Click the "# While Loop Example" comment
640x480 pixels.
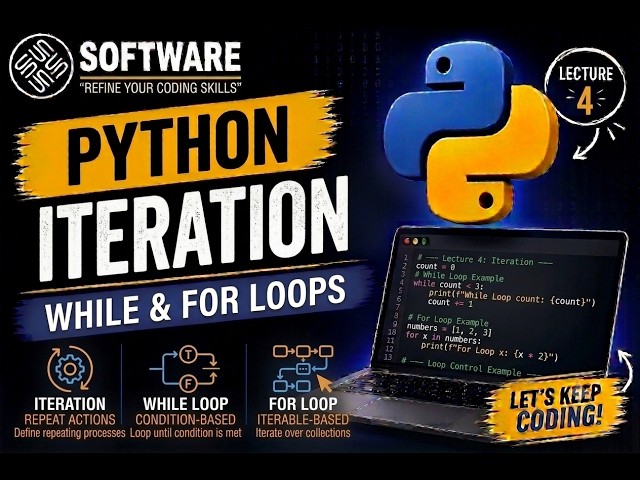[459, 277]
